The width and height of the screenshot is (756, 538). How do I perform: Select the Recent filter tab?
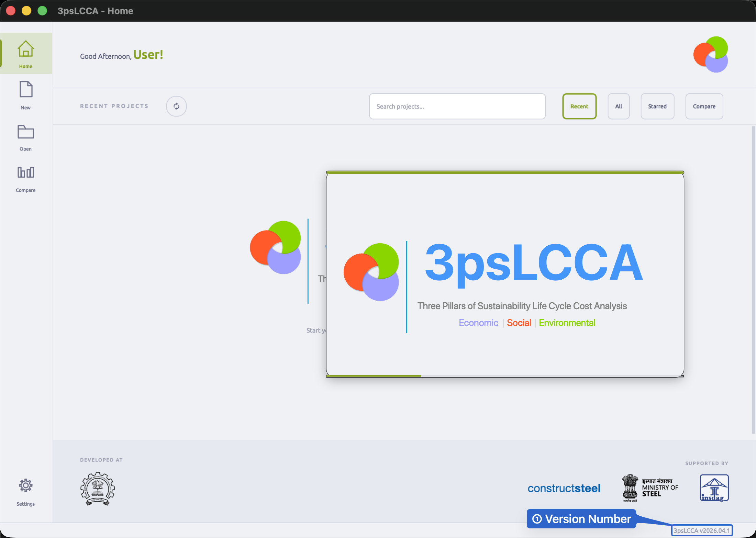[579, 107]
